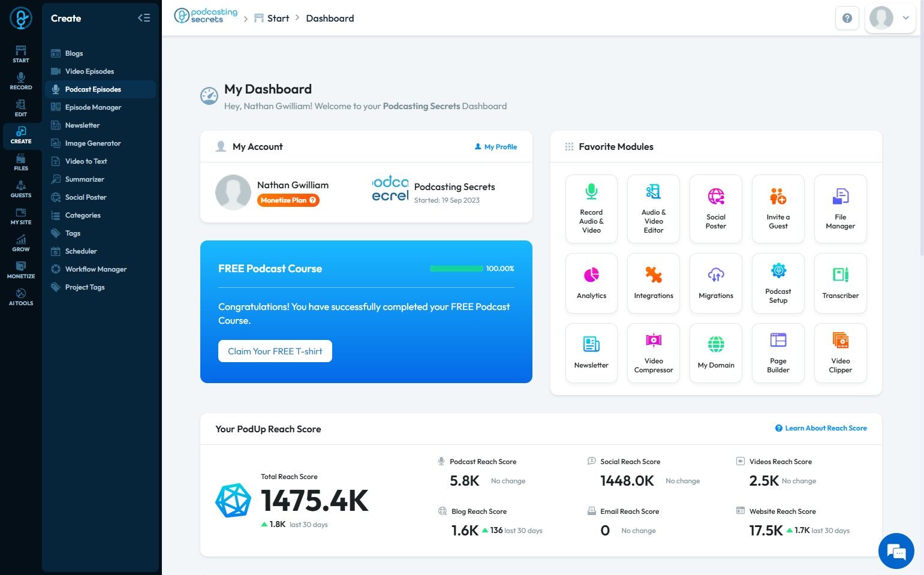Open the Newsletter favorite module tile
The width and height of the screenshot is (924, 575).
(x=591, y=353)
